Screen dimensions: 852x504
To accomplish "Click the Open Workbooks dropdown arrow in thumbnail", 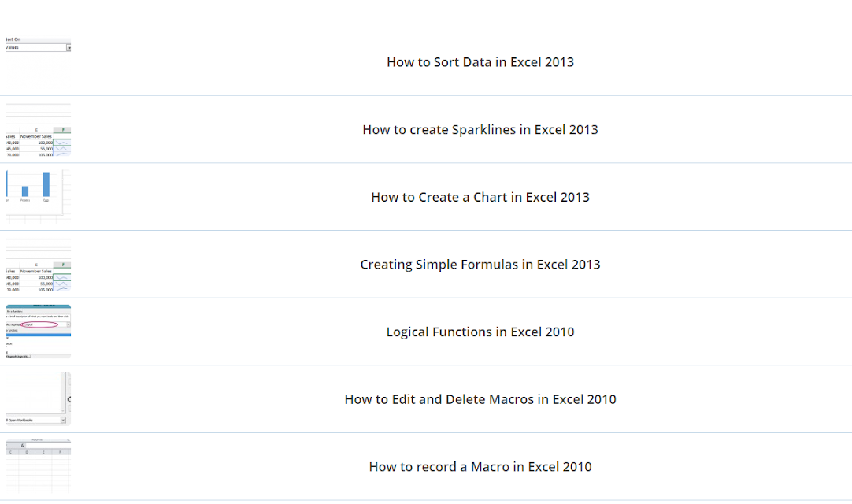I will pyautogui.click(x=63, y=421).
